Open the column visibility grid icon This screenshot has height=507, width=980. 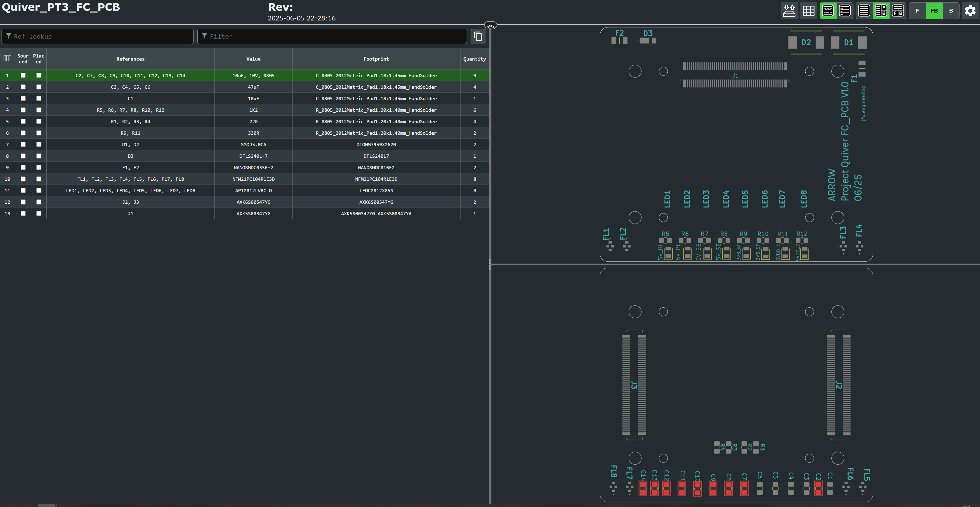(x=809, y=11)
